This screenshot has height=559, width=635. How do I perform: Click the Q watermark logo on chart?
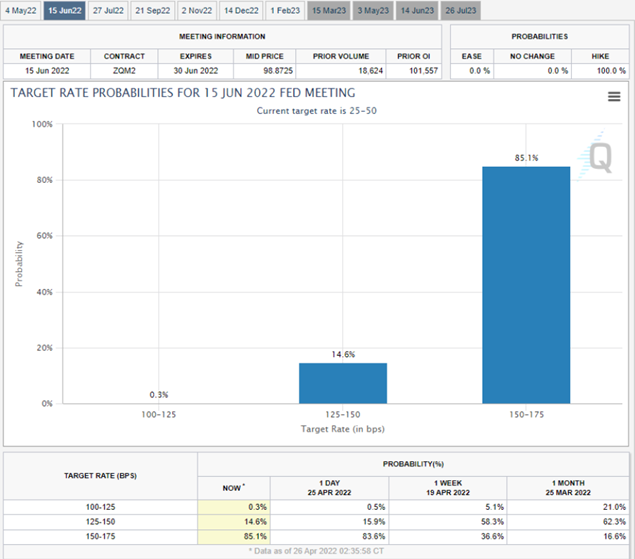tap(598, 156)
